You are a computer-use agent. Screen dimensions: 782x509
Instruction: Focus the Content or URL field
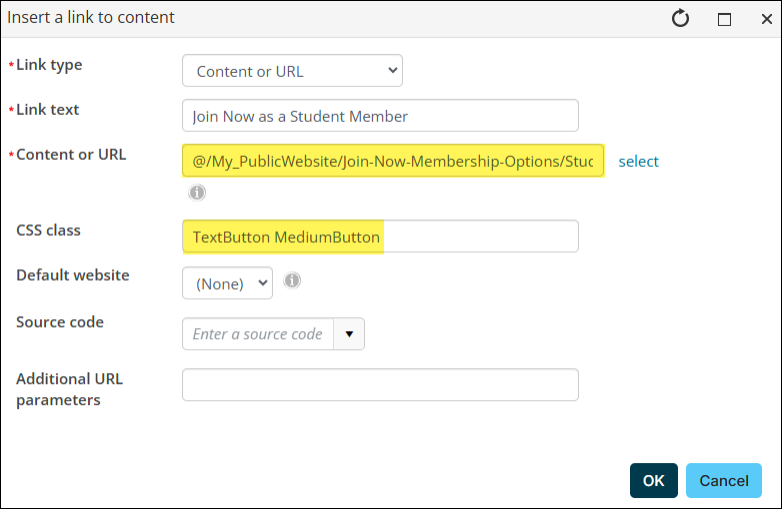[x=393, y=160]
